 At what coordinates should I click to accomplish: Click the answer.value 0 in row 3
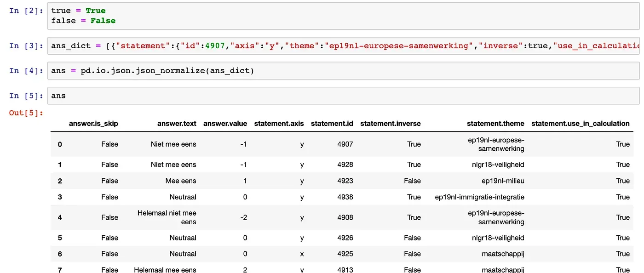[x=245, y=197]
